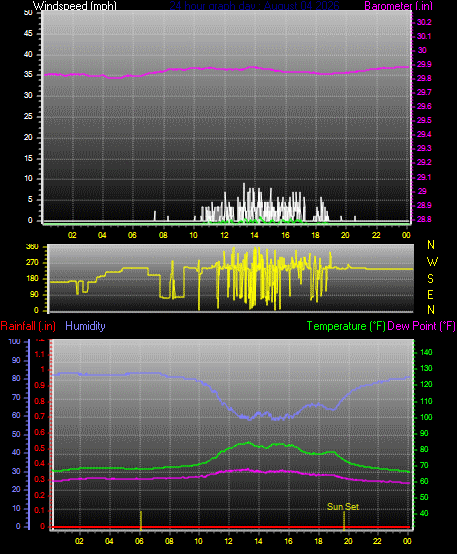Click the 140 temperature scale value

426,352
